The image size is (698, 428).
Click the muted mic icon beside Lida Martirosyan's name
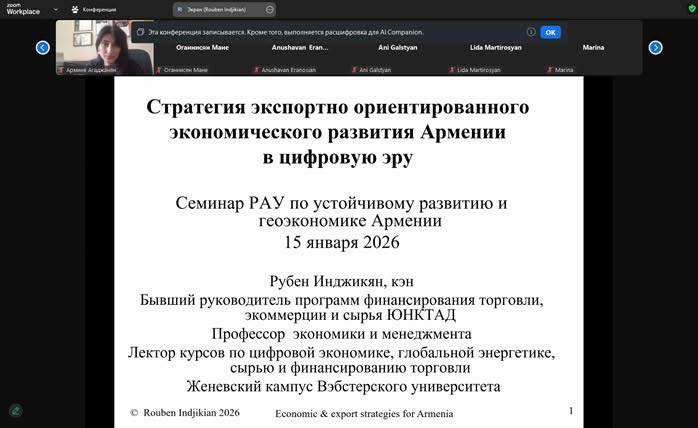coord(450,70)
